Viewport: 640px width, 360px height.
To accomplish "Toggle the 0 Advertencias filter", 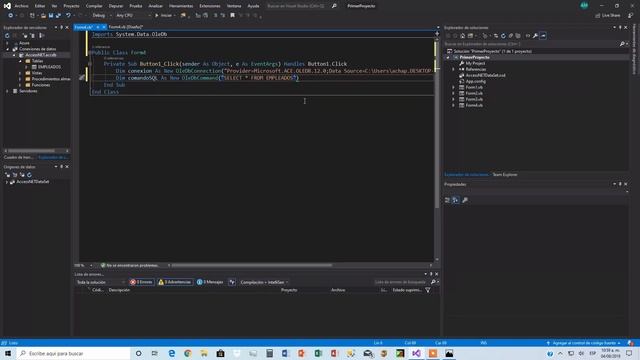I will (175, 282).
